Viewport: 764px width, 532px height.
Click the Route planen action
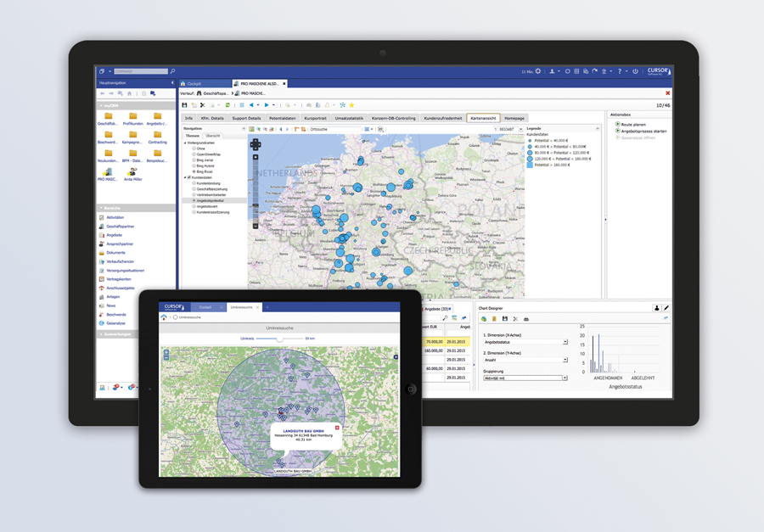coord(633,125)
